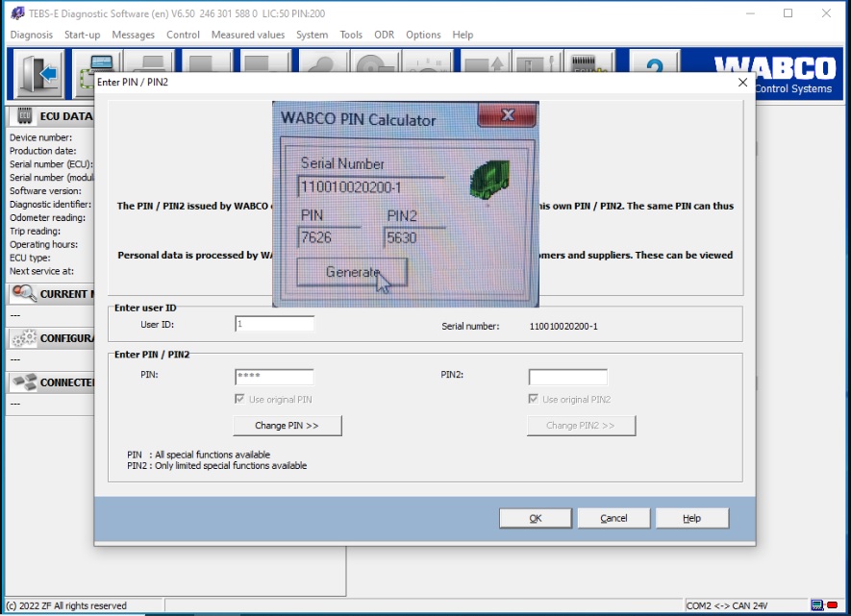851x616 pixels.
Task: Toggle the Use original PIN checkbox
Action: click(x=240, y=399)
